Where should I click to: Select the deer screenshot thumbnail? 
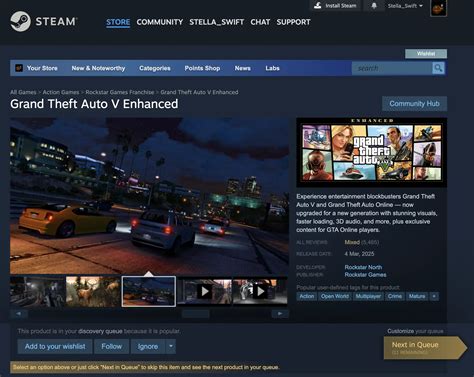click(93, 291)
